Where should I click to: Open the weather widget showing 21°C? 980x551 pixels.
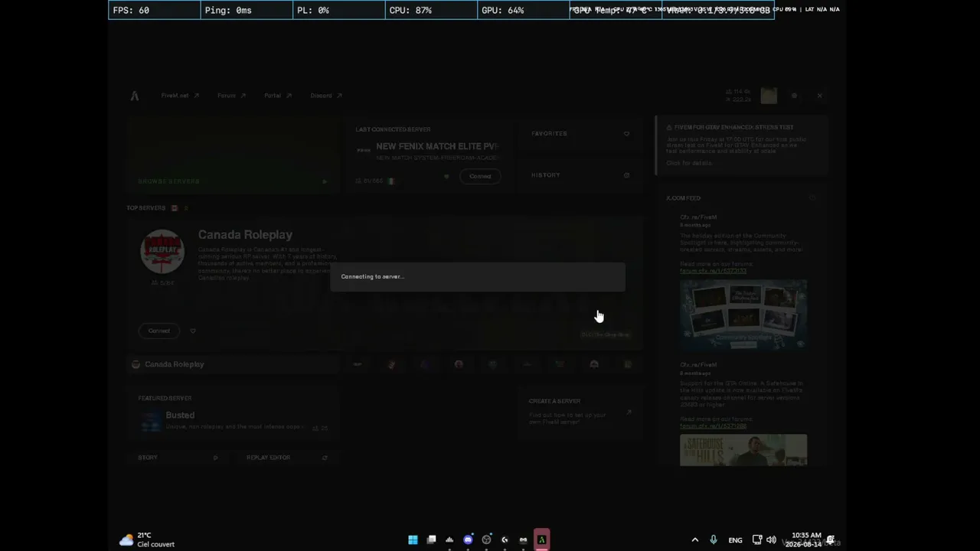click(147, 540)
